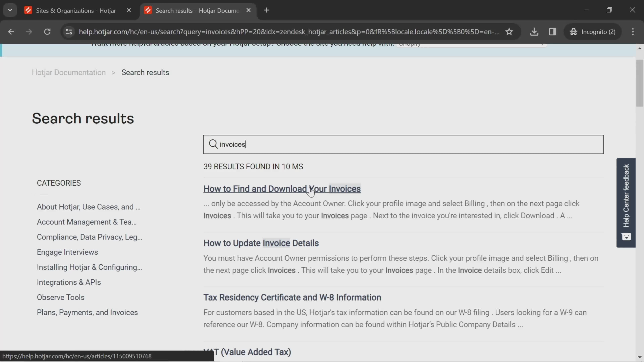Filter by Account Management & Teams category

tap(87, 222)
